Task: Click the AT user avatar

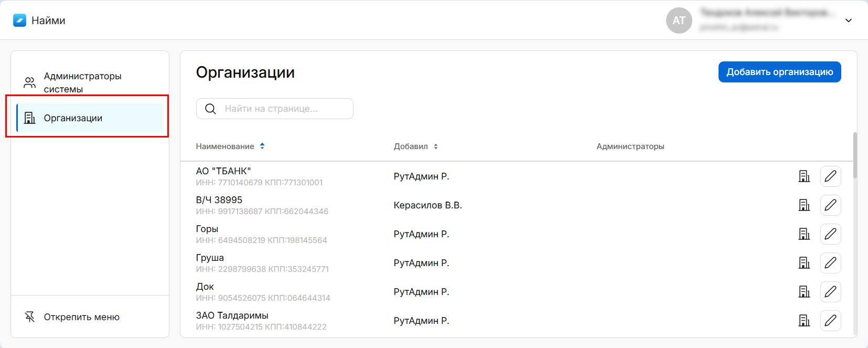Action: 679,20
